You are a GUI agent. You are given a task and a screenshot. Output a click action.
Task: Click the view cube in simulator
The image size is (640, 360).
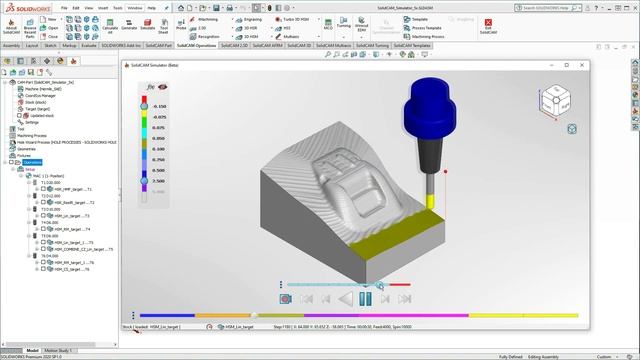click(x=555, y=100)
